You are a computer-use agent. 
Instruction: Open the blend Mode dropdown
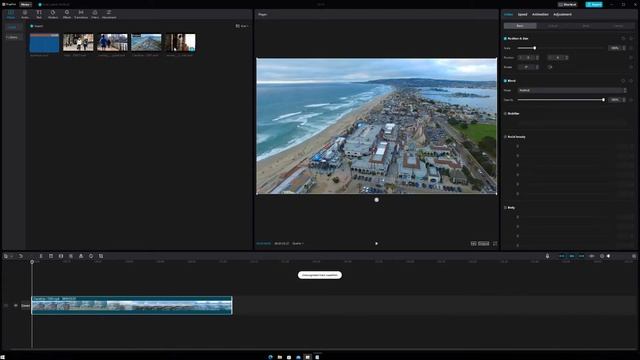[x=572, y=90]
